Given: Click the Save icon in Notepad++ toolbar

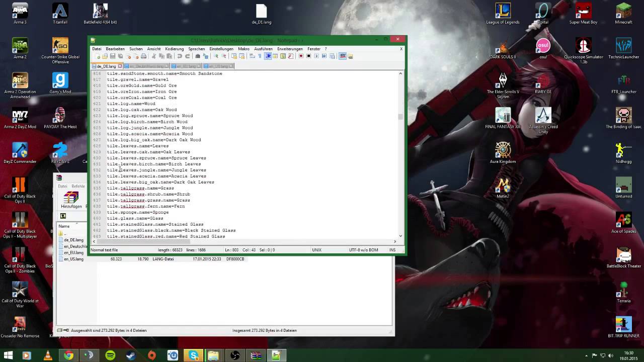Looking at the screenshot, I should (x=113, y=56).
